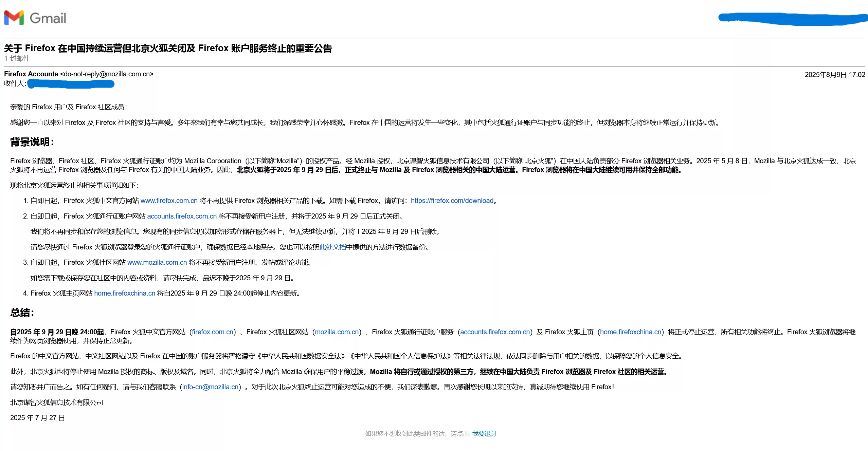Click the sender name Firefox Accounts
This screenshot has height=451, width=868.
click(31, 74)
